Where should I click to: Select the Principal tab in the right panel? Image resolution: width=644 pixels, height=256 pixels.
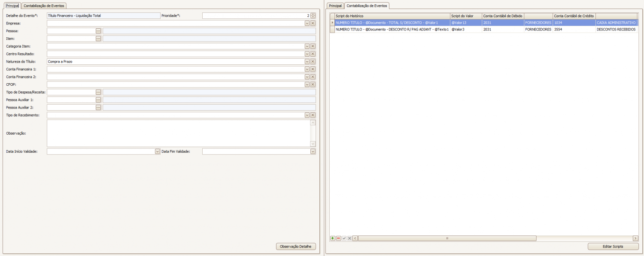(x=335, y=6)
